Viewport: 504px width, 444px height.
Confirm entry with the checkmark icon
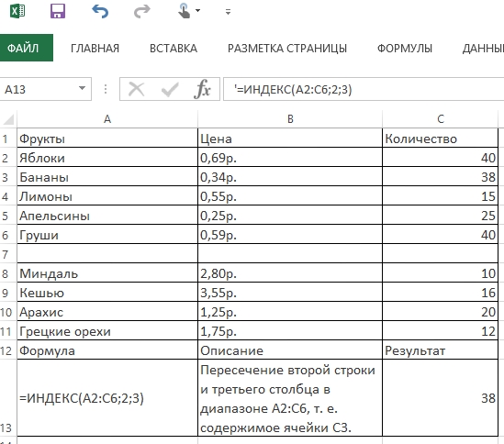(x=170, y=89)
